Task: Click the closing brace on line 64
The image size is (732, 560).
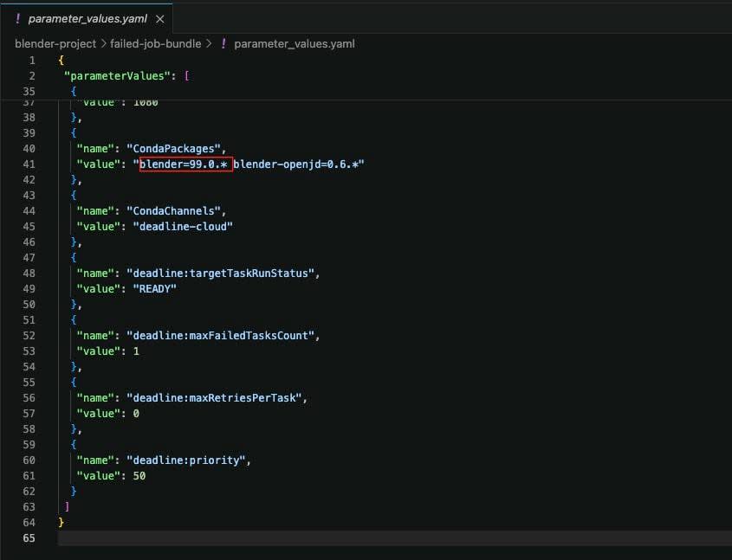Action: 60,522
